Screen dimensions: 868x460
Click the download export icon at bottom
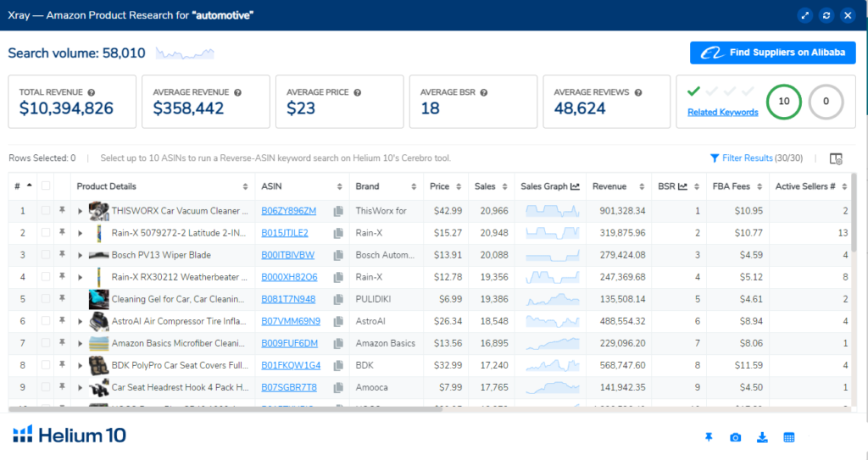tap(762, 437)
